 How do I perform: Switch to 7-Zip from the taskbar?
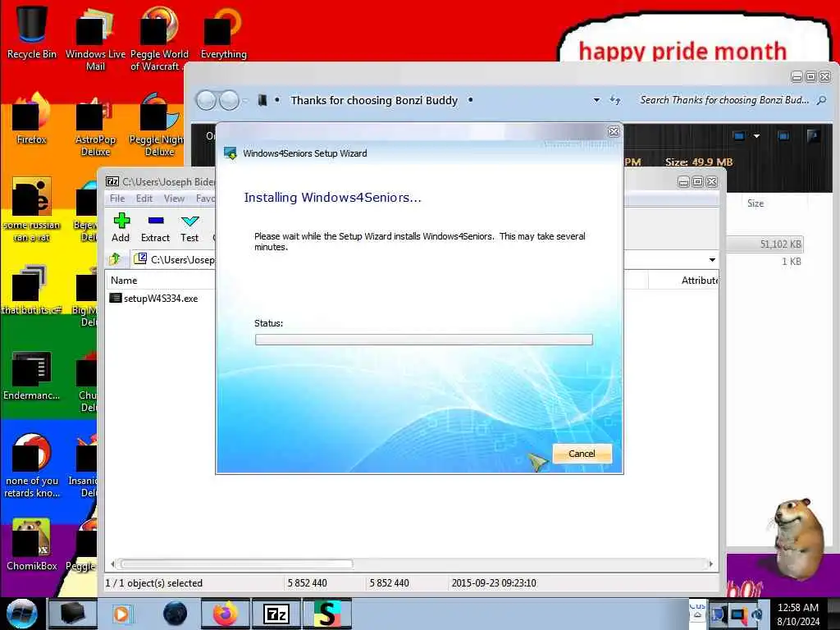click(x=276, y=614)
